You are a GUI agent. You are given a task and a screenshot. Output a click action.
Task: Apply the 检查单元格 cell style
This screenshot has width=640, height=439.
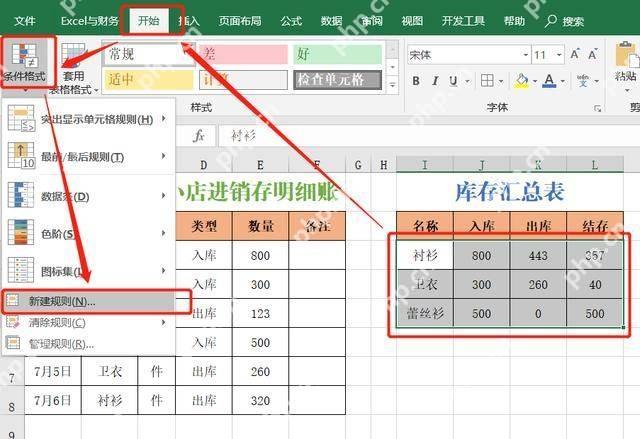[337, 79]
